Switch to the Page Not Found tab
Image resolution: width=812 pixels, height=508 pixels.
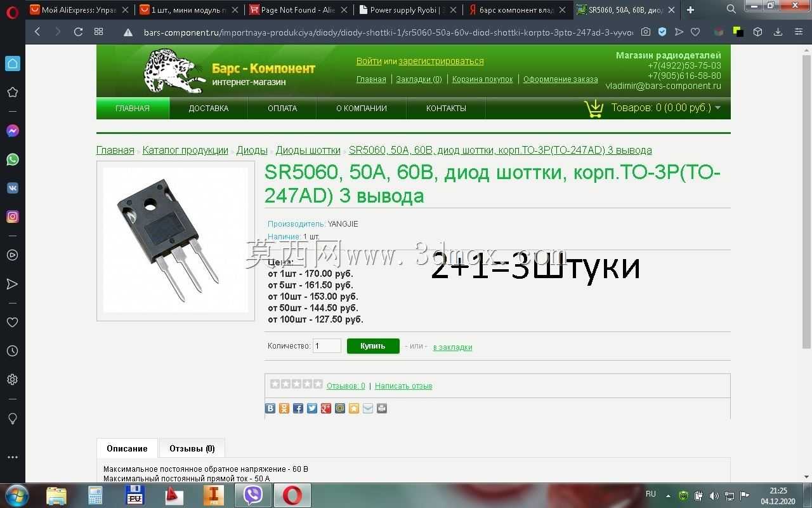click(x=298, y=10)
